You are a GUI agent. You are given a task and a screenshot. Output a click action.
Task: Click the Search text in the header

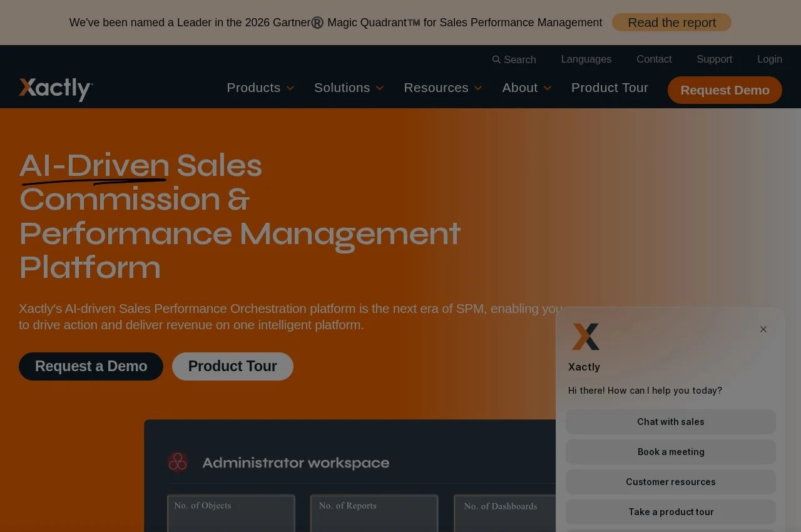coord(520,59)
